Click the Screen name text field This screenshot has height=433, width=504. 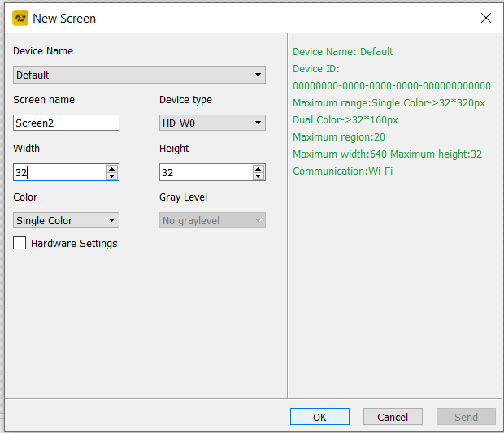pyautogui.click(x=67, y=123)
